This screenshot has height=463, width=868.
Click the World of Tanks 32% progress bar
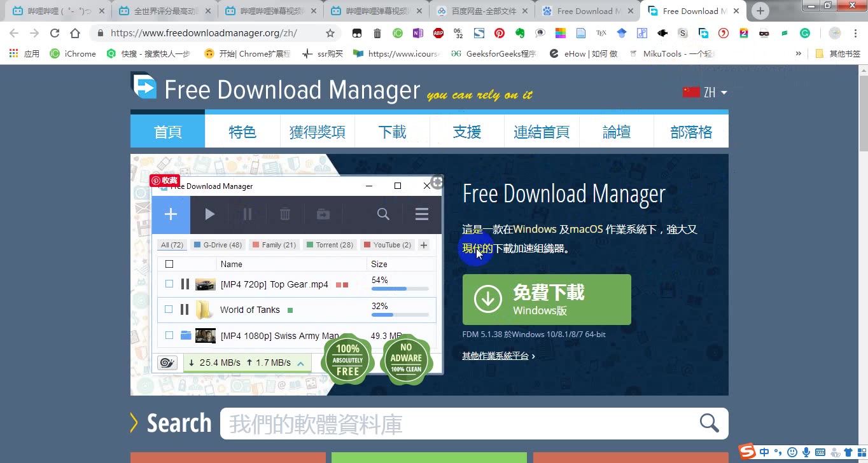tap(400, 314)
